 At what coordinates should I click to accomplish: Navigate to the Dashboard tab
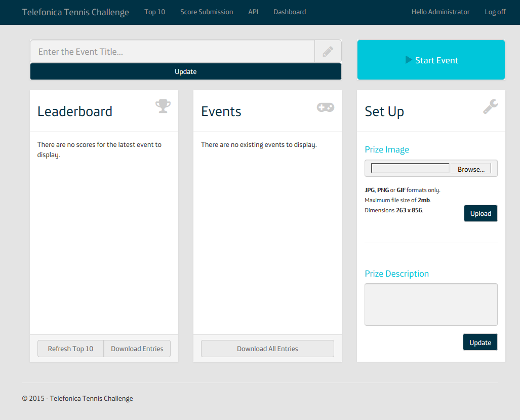(290, 12)
